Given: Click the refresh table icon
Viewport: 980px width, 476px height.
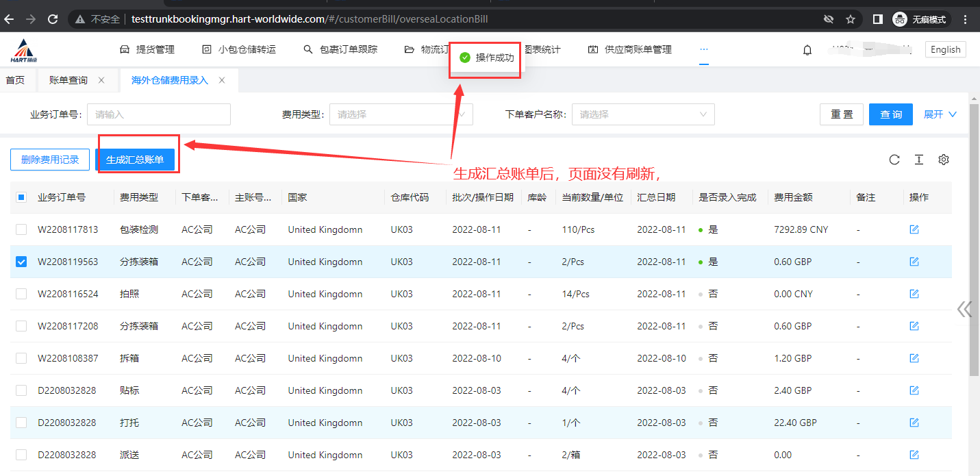Looking at the screenshot, I should click(894, 160).
